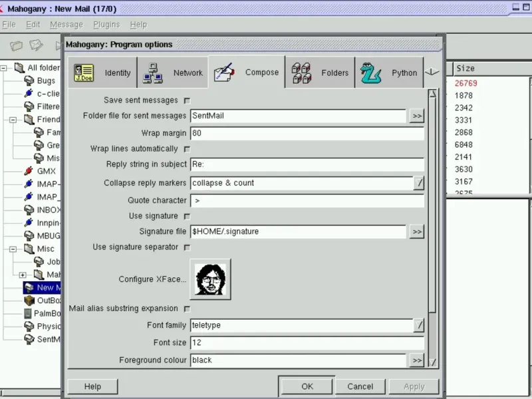Click the Help button in the dialog

coord(92,387)
